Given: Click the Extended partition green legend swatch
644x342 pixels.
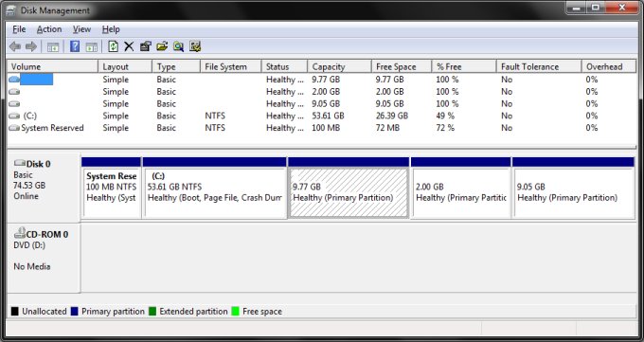Looking at the screenshot, I should point(152,311).
